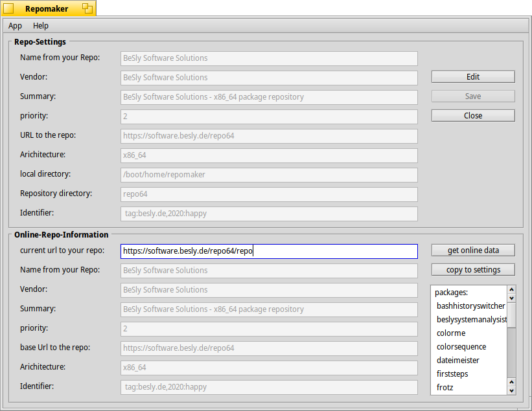
Task: Click the window zoom button in title tab
Action: pos(87,8)
